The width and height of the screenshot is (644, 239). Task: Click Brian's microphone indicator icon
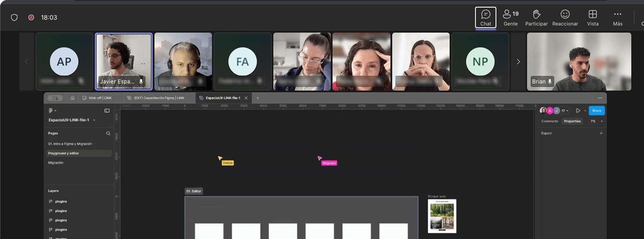[x=550, y=81]
